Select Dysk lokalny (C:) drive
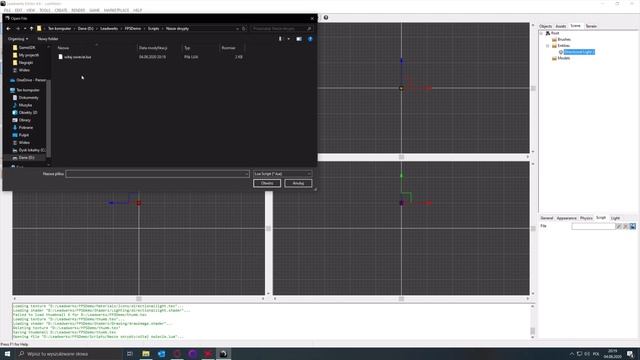Image resolution: width=640 pixels, height=360 pixels. (x=29, y=150)
